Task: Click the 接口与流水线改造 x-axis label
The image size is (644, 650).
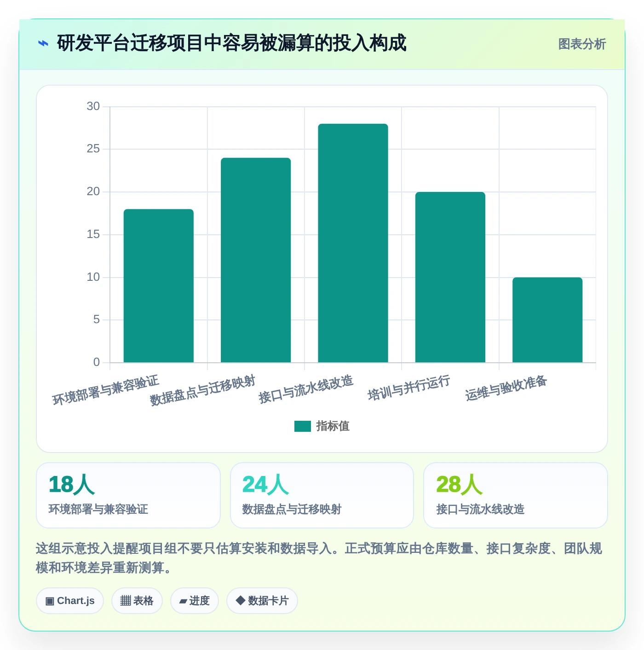Action: [x=306, y=389]
